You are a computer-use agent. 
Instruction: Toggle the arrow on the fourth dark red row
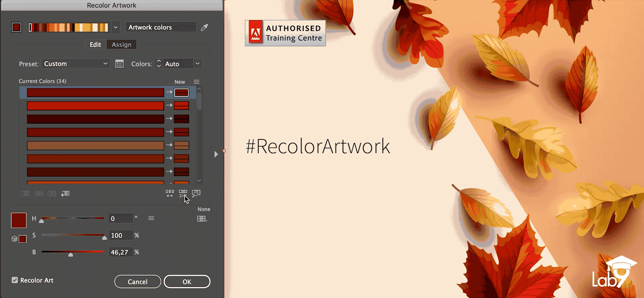coord(169,132)
